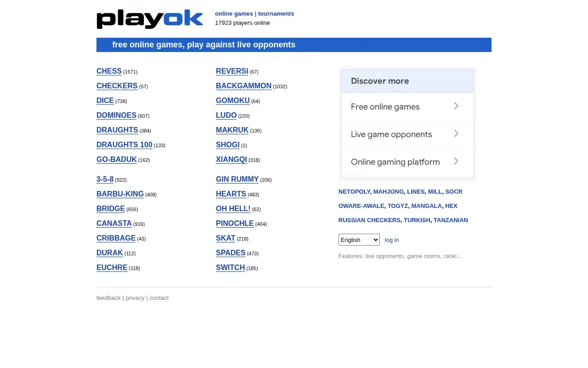Open the XIANGQI game
This screenshot has width=588, height=368.
(x=232, y=160)
